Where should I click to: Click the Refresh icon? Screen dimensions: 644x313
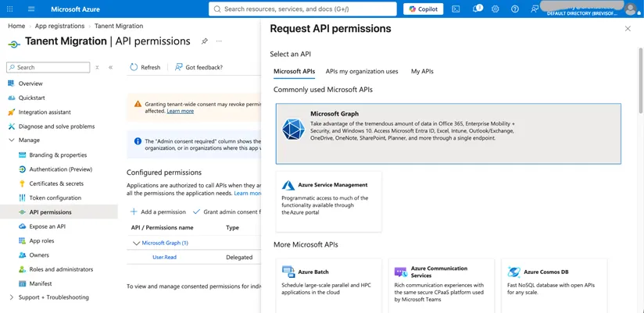pos(134,67)
